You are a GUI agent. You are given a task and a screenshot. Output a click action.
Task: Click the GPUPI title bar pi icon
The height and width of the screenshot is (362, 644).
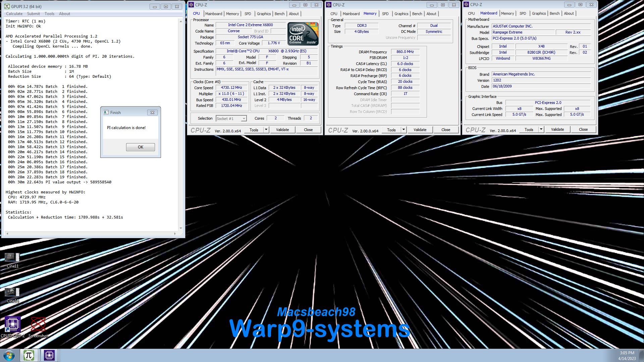(7, 6)
